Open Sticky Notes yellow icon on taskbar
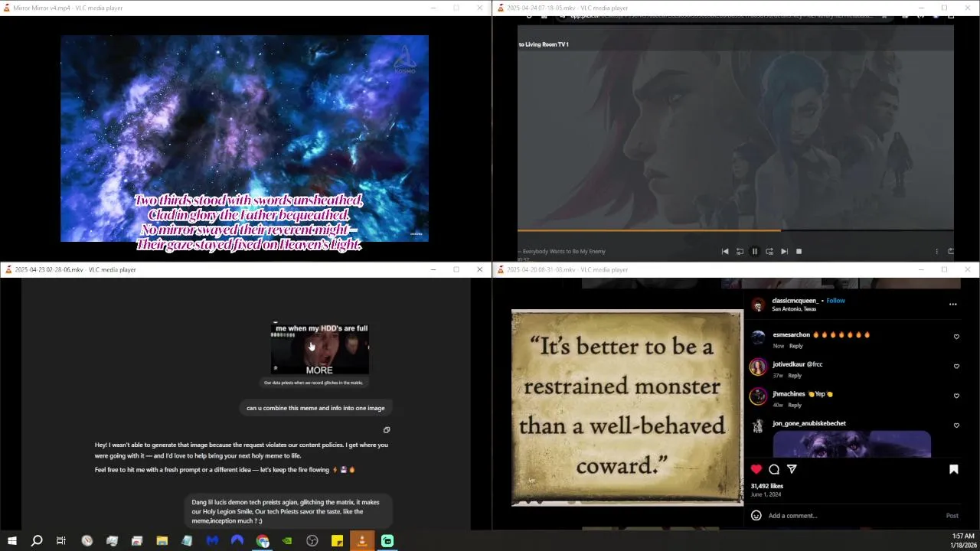The height and width of the screenshot is (551, 980). click(x=337, y=541)
